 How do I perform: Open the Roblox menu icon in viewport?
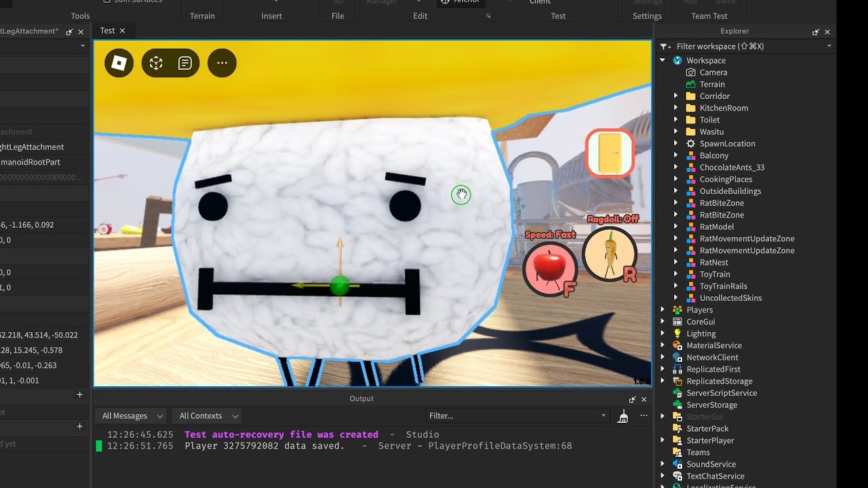coord(119,63)
